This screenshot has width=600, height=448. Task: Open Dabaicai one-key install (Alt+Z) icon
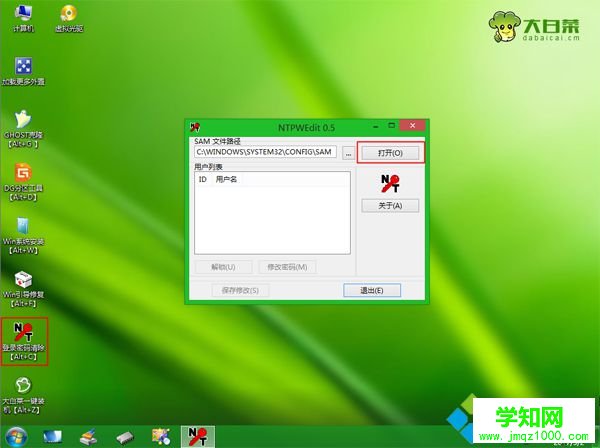(23, 395)
